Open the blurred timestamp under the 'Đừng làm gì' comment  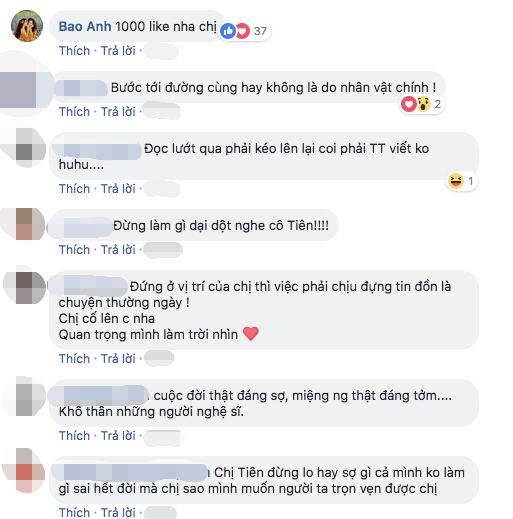coord(163,250)
